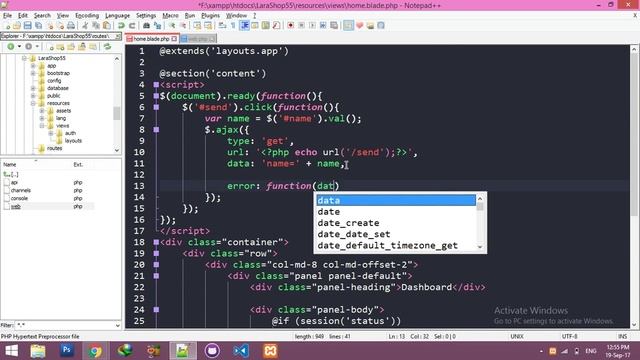Select the channels php file in file list
This screenshot has width=640, height=360.
(x=20, y=191)
